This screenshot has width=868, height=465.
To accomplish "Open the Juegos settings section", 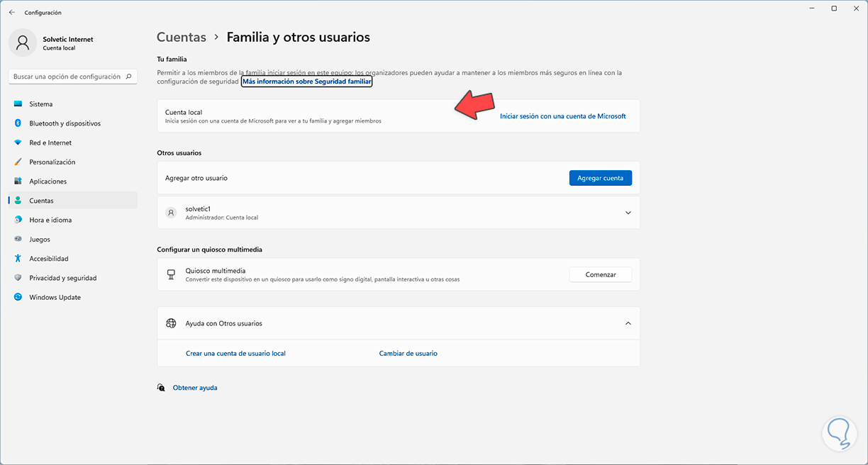I will pyautogui.click(x=40, y=240).
